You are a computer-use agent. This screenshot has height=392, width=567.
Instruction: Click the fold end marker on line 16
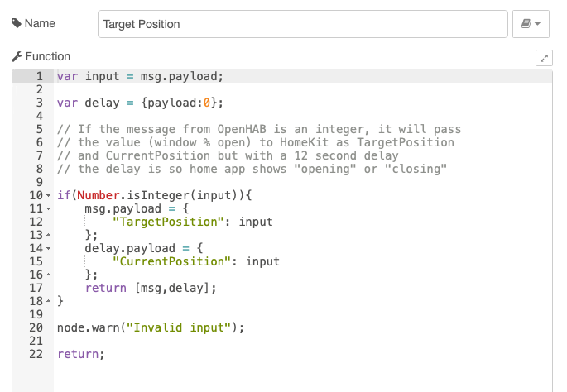[x=49, y=275]
